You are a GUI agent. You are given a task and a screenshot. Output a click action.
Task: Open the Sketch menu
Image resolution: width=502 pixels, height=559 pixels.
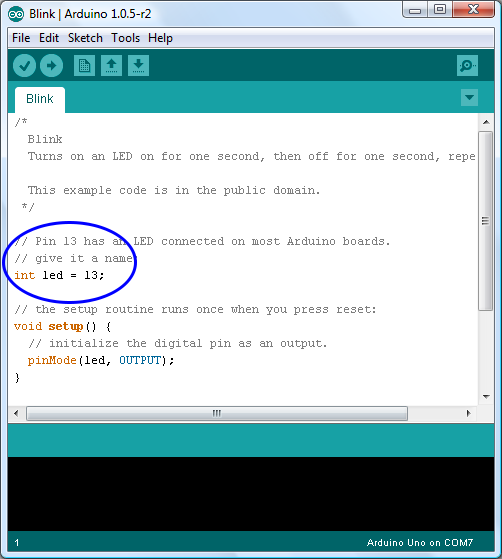[x=85, y=38]
